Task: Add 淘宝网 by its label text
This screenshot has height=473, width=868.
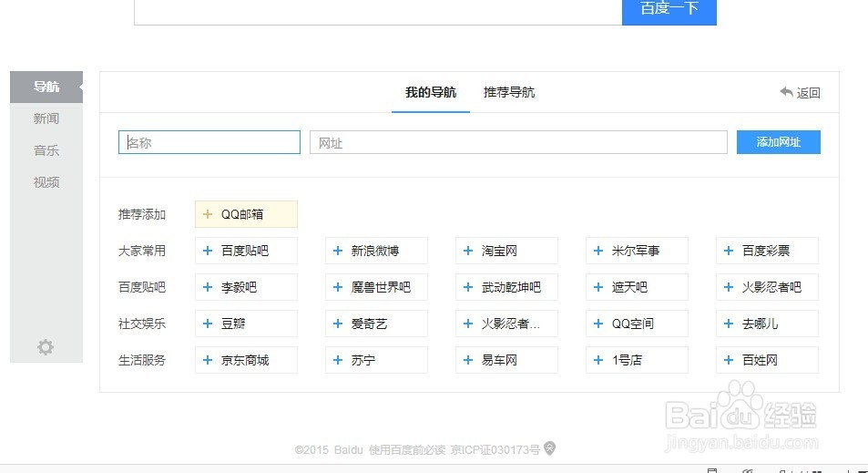Action: pos(499,251)
